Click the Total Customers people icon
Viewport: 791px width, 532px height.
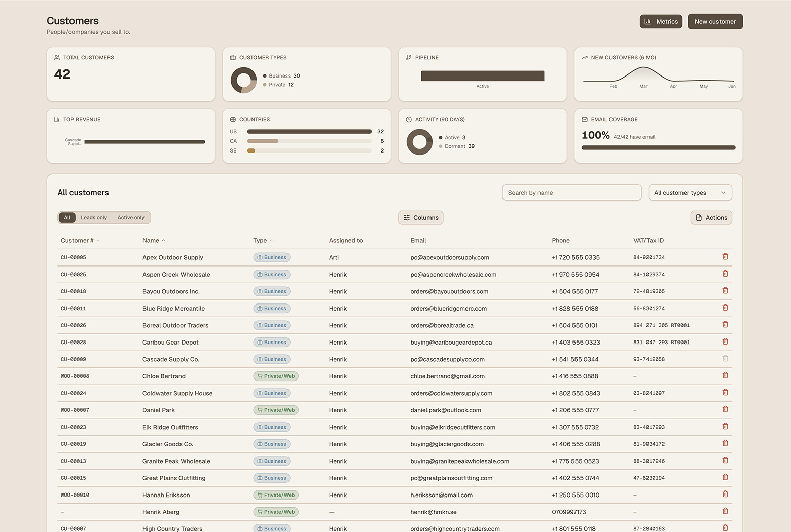coord(57,58)
